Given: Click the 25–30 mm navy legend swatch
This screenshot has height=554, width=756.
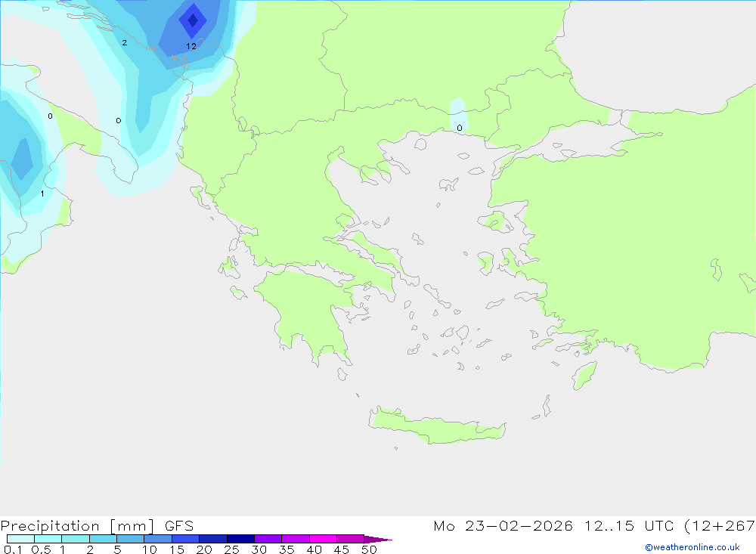Looking at the screenshot, I should [x=240, y=539].
